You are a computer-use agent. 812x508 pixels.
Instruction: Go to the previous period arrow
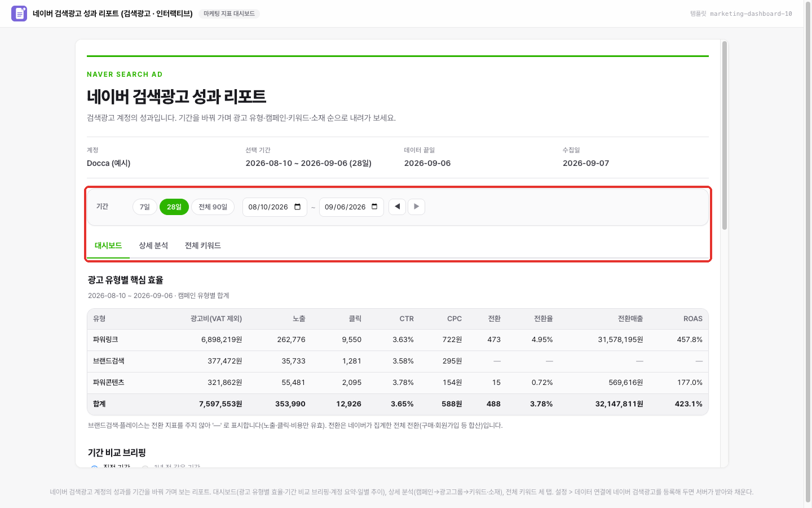click(x=397, y=207)
